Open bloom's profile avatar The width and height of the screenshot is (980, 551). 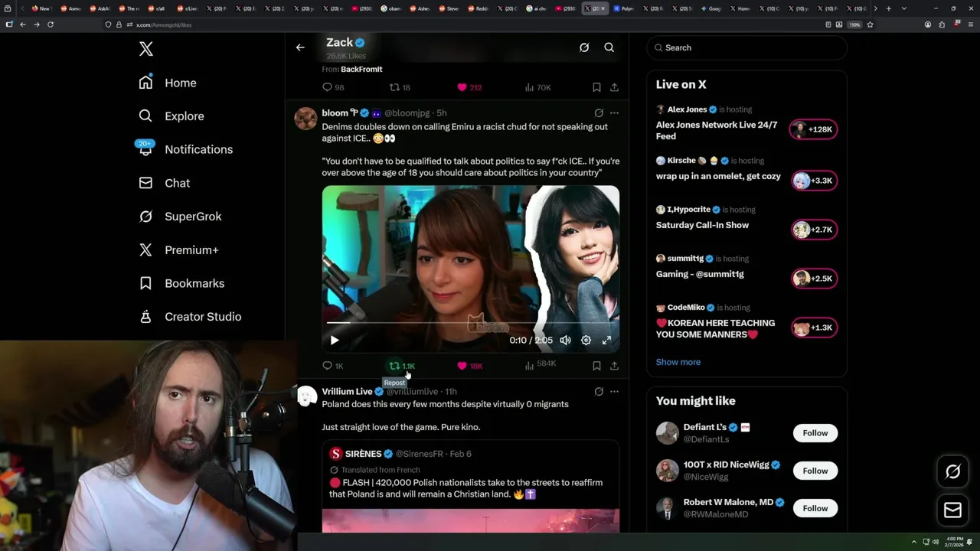[x=305, y=119]
